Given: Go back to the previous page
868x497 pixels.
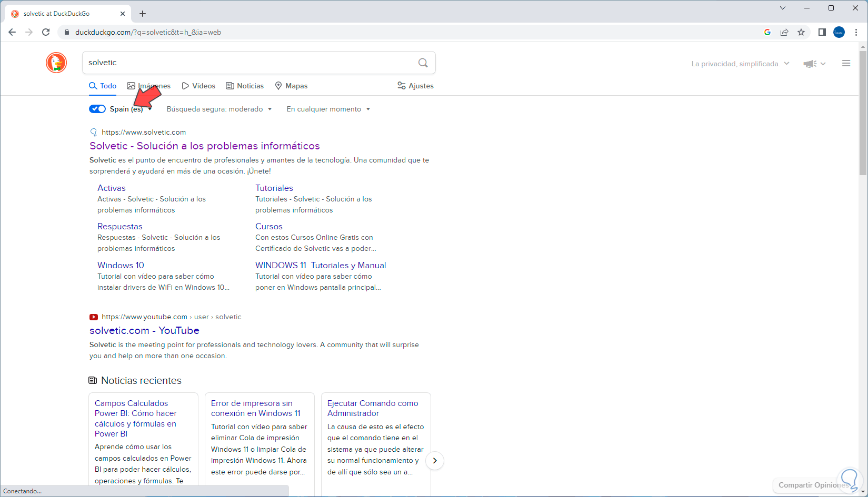Looking at the screenshot, I should click(12, 32).
